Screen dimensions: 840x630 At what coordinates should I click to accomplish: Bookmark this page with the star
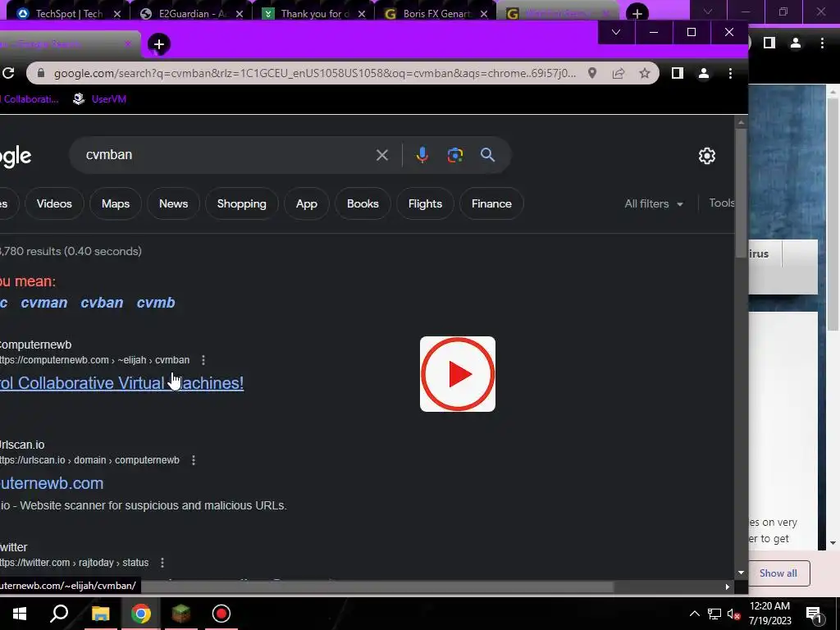coord(645,73)
